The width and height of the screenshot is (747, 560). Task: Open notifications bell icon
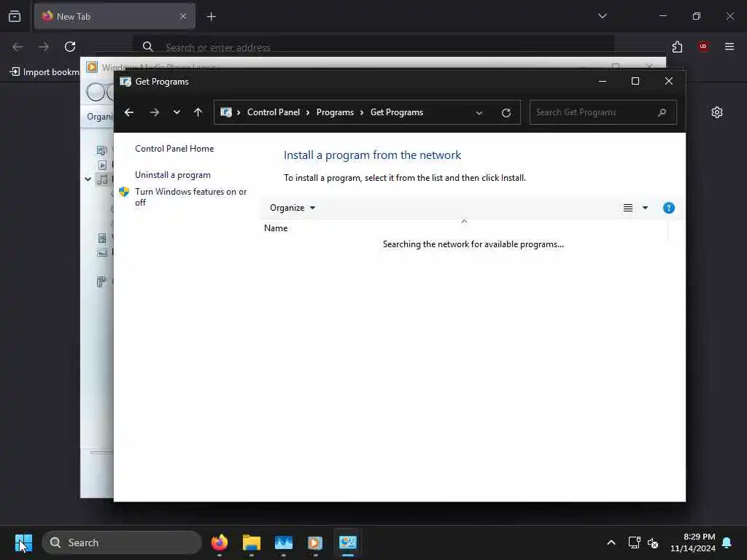coord(727,542)
